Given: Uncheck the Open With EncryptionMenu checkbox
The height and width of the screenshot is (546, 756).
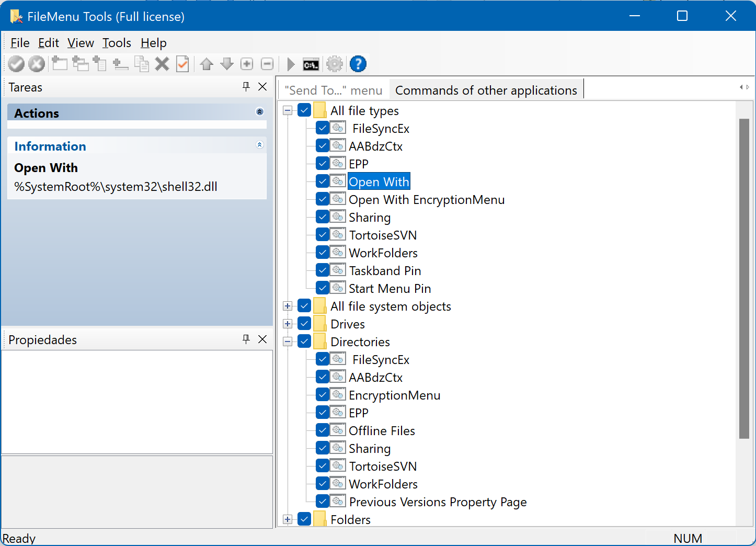Looking at the screenshot, I should (323, 199).
